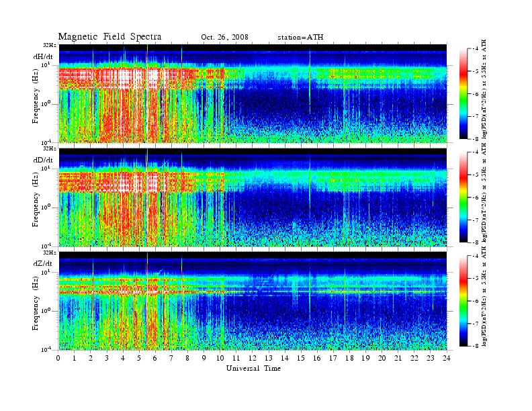Viewport: 532px width, 411px height.
Task: Click hour tick label "12" on time axis
Action: coord(252,359)
